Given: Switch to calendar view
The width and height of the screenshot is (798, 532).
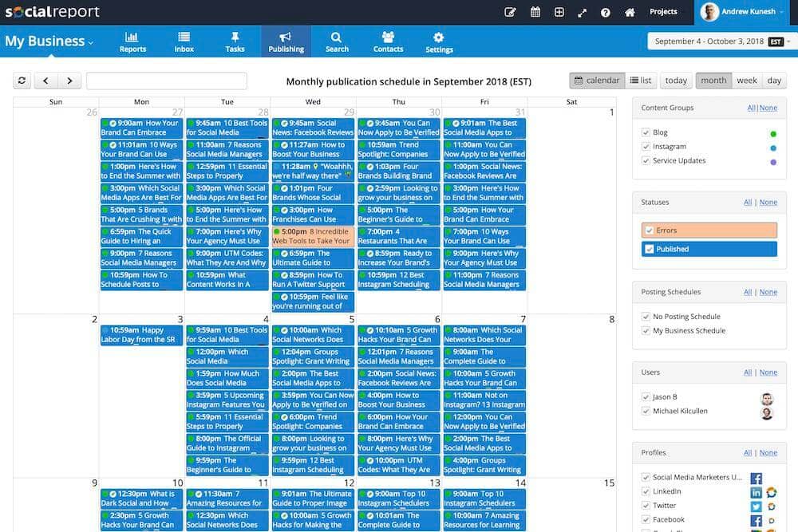Looking at the screenshot, I should [597, 81].
